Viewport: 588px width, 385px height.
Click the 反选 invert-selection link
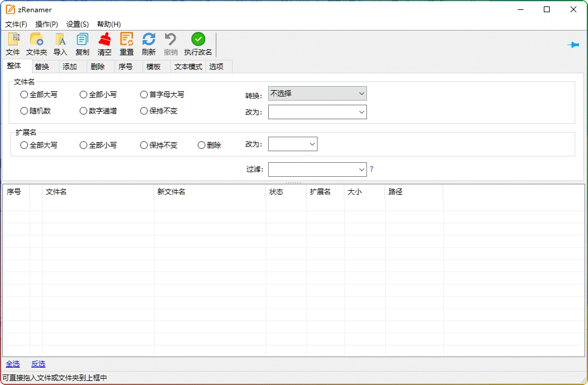37,363
